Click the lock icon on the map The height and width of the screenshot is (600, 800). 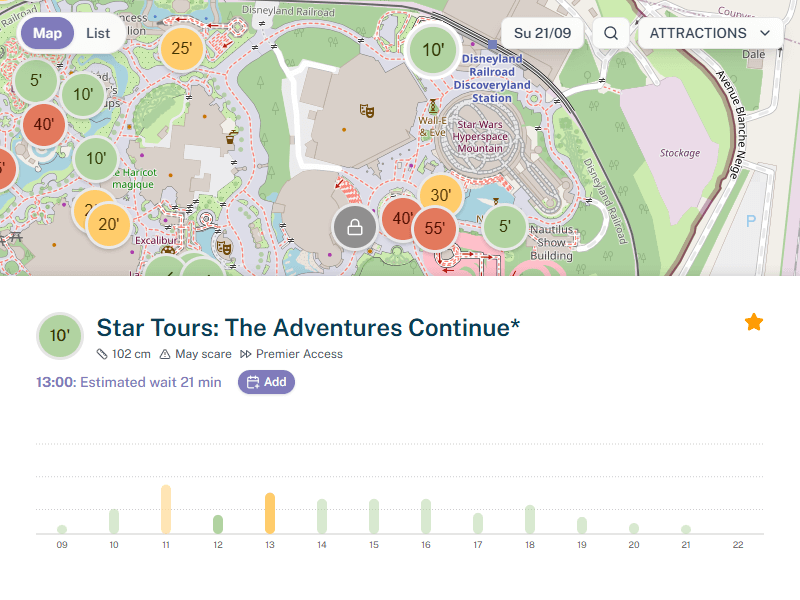pyautogui.click(x=355, y=227)
